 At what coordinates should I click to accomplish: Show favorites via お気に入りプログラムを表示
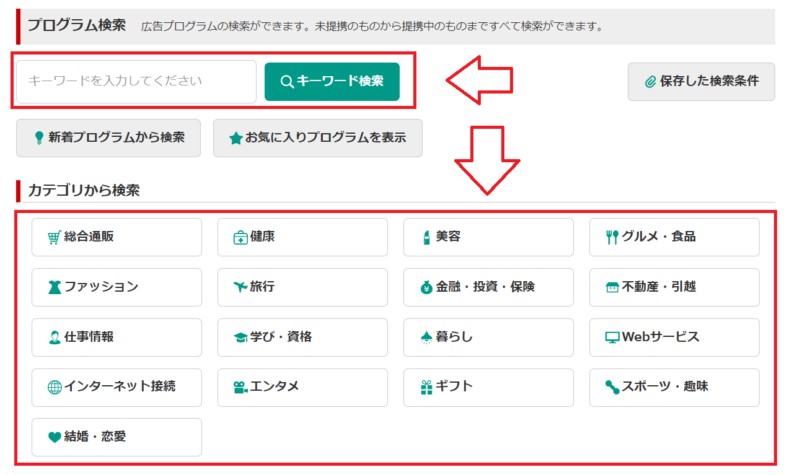(x=318, y=138)
